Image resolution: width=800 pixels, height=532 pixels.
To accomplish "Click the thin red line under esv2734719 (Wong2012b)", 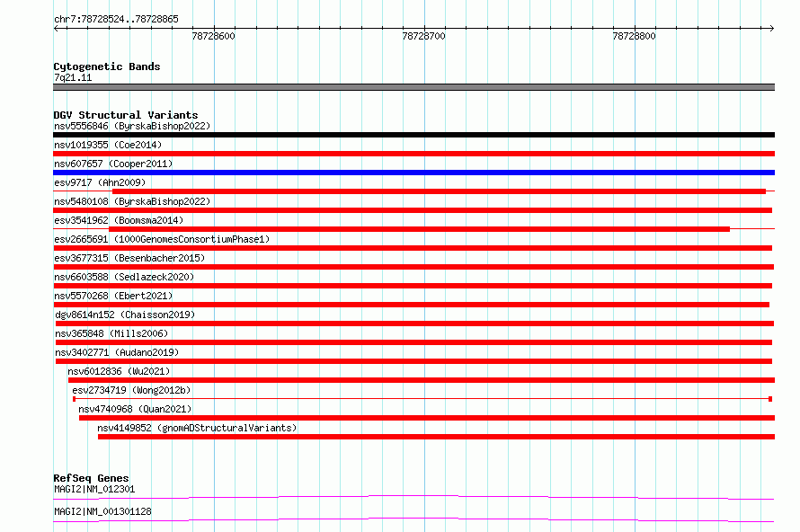I will pos(422,399).
